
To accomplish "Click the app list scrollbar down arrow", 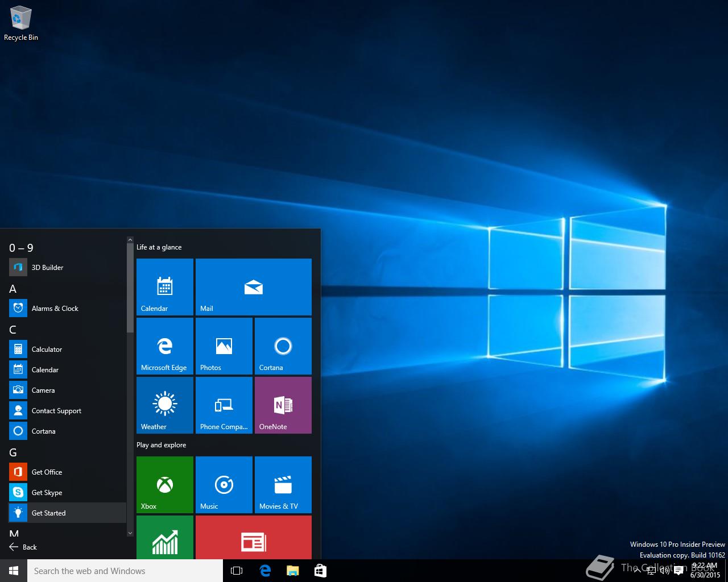I will 130,533.
